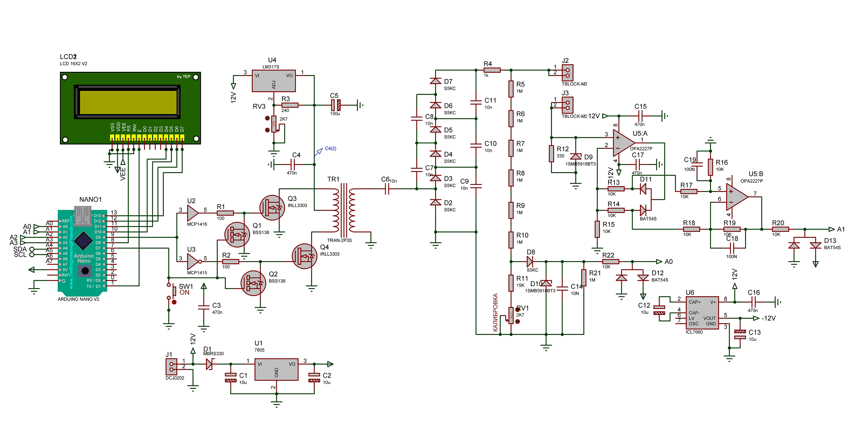Click the D10 zener diode symbol
This screenshot has height=437, width=868.
pos(546,283)
